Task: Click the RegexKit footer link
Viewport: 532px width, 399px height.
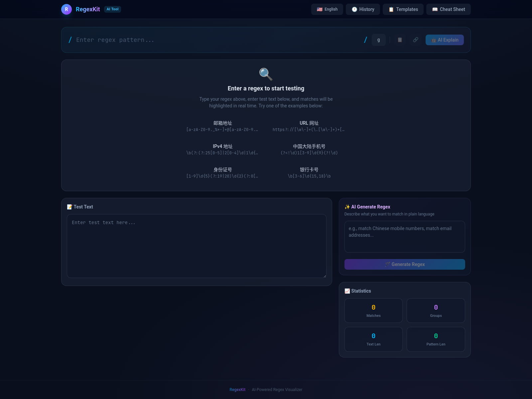Action: click(x=237, y=390)
